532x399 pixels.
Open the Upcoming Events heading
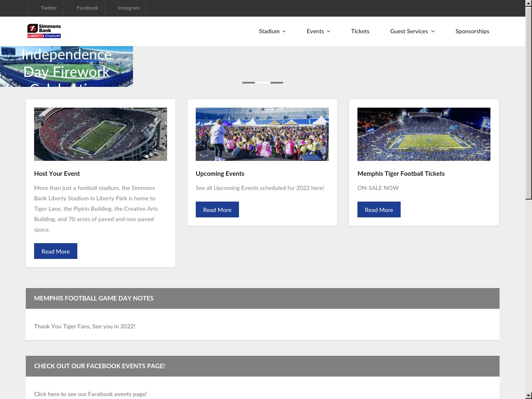coord(220,174)
